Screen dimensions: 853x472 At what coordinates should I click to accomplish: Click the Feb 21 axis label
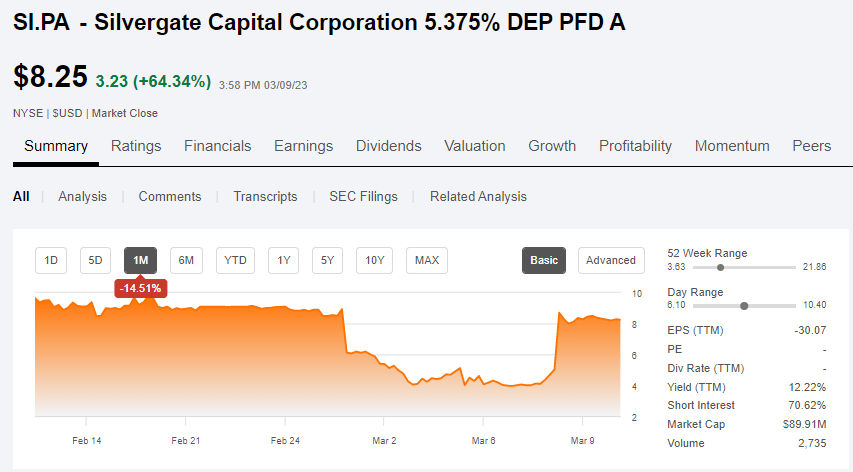[186, 440]
